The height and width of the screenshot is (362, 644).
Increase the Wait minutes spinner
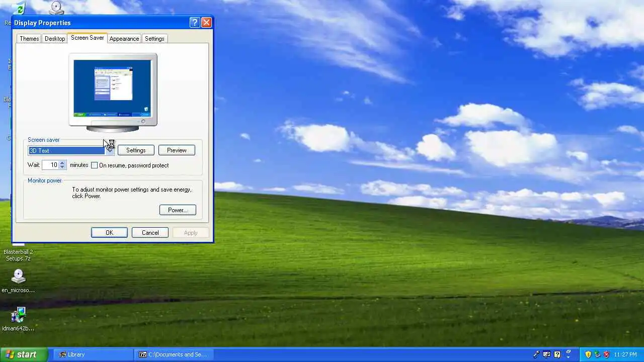62,163
